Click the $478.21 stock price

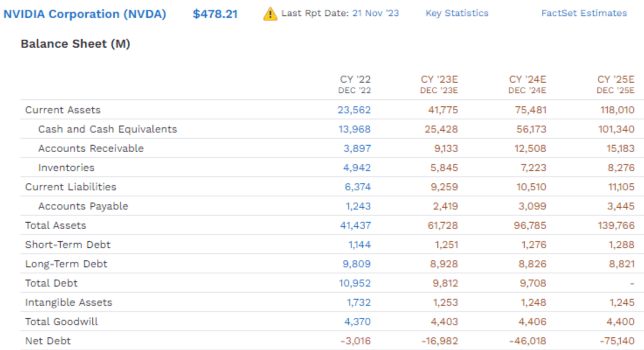tap(215, 14)
